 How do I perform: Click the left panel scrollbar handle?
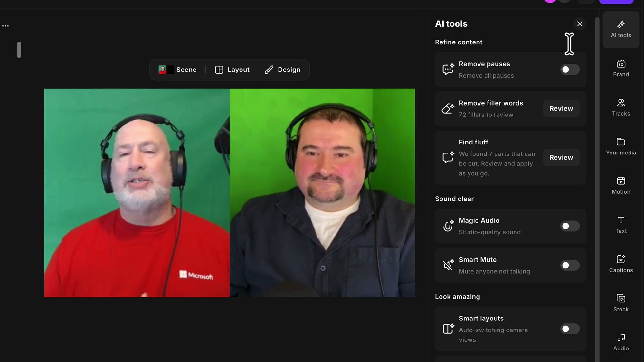(x=19, y=50)
